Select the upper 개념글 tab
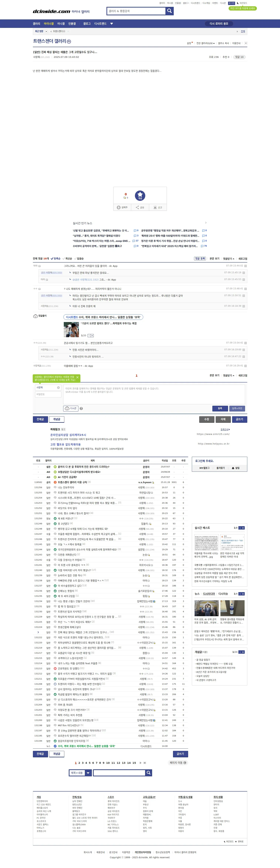This screenshot has height=868, width=280. coord(57,419)
